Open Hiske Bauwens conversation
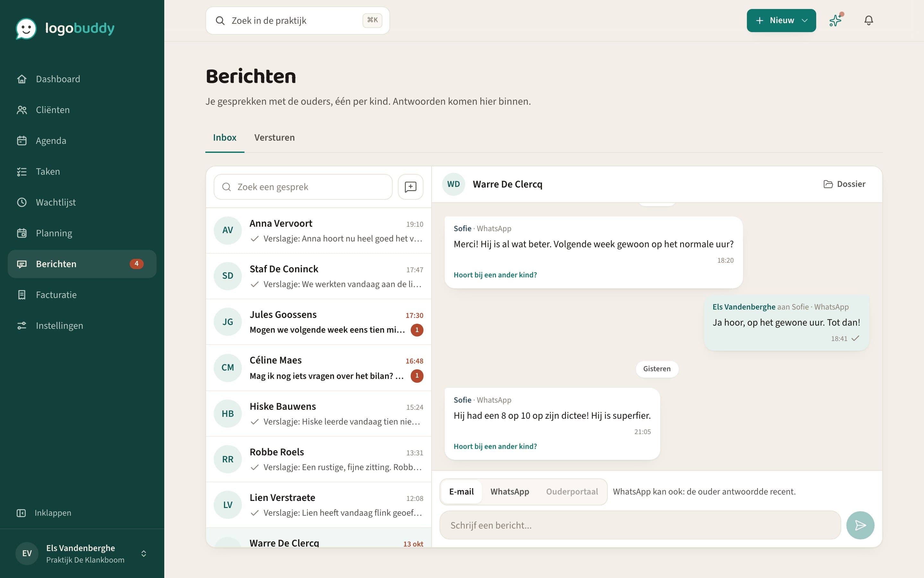 [319, 414]
